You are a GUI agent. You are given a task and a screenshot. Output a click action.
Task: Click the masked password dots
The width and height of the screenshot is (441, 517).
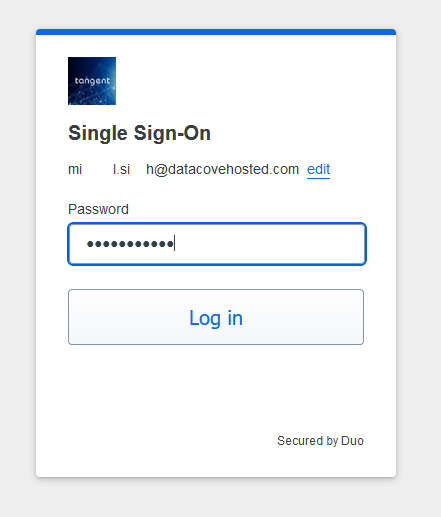[x=130, y=244]
